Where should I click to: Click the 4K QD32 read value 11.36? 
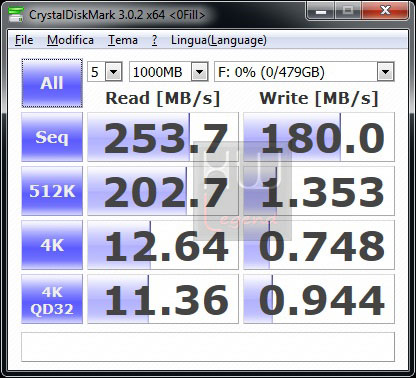point(163,299)
